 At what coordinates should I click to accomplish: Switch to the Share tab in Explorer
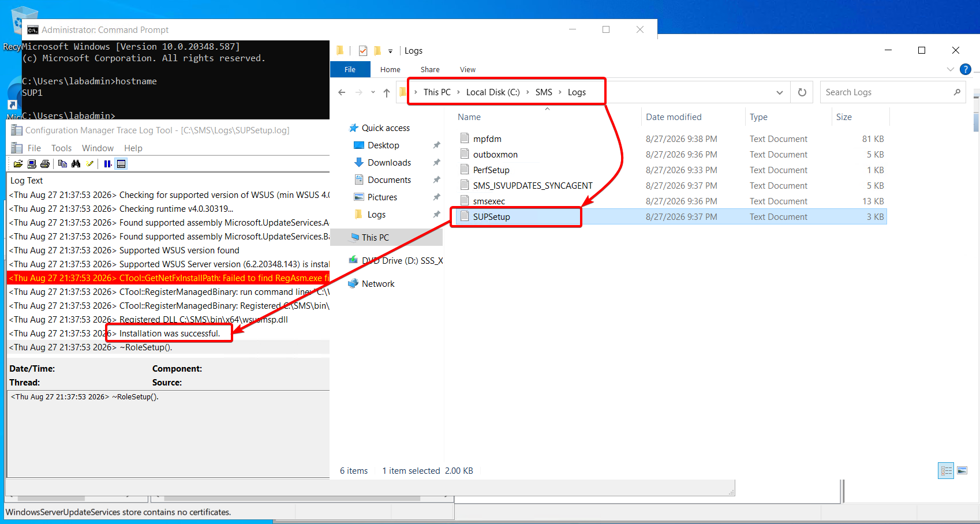tap(430, 69)
